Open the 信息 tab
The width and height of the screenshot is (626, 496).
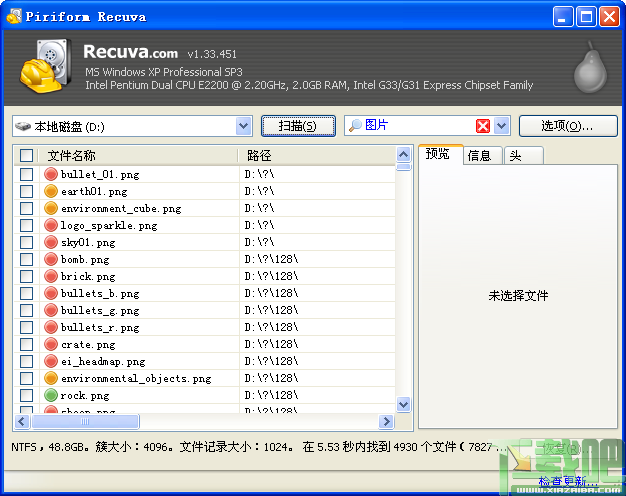[482, 156]
